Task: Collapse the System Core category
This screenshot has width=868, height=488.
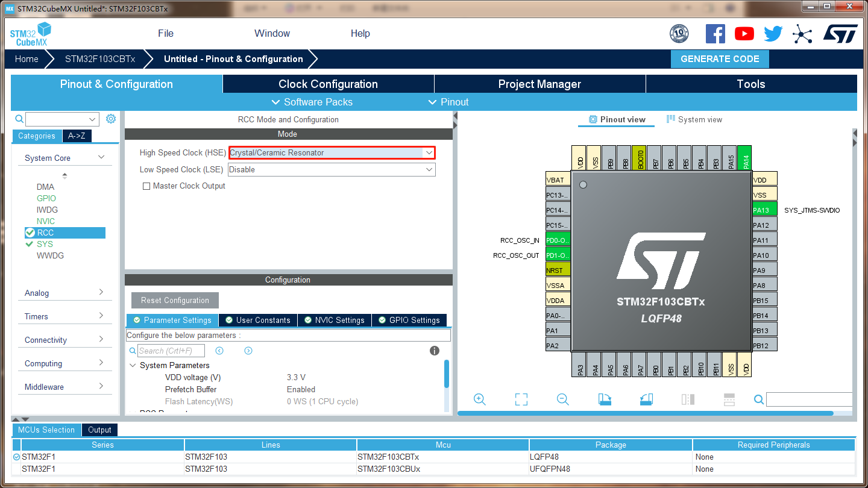Action: click(x=101, y=158)
